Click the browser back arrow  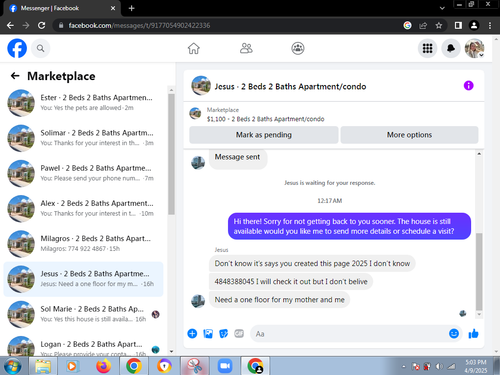click(10, 25)
